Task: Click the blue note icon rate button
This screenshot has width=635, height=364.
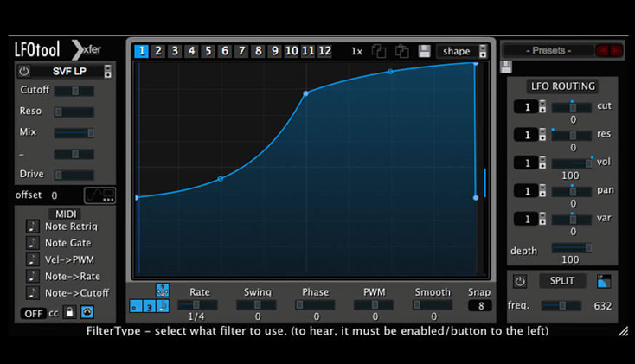Action: [163, 306]
